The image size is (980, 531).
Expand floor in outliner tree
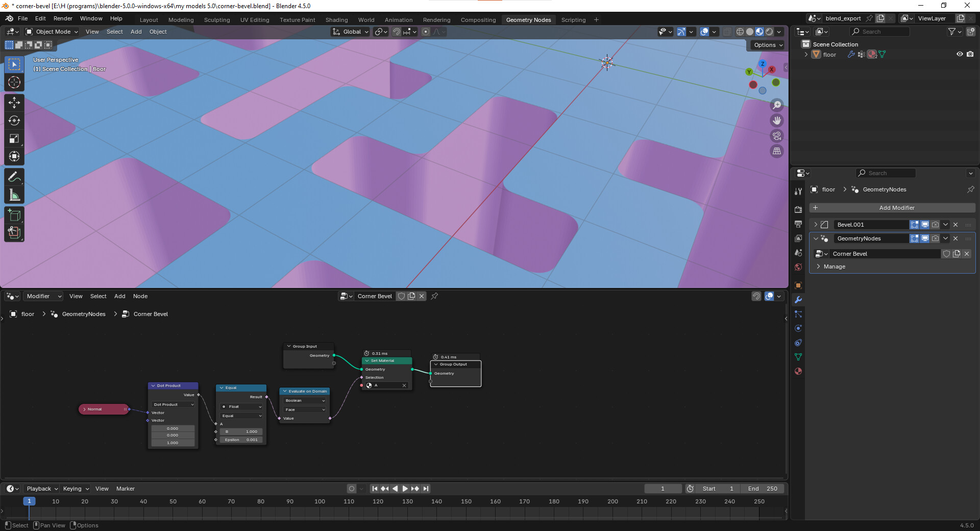pyautogui.click(x=806, y=54)
